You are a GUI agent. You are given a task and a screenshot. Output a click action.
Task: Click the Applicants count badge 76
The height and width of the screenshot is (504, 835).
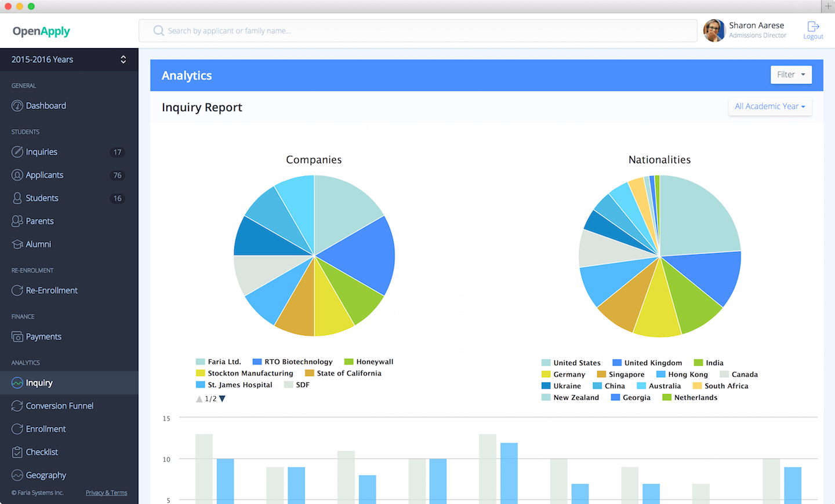coord(117,176)
